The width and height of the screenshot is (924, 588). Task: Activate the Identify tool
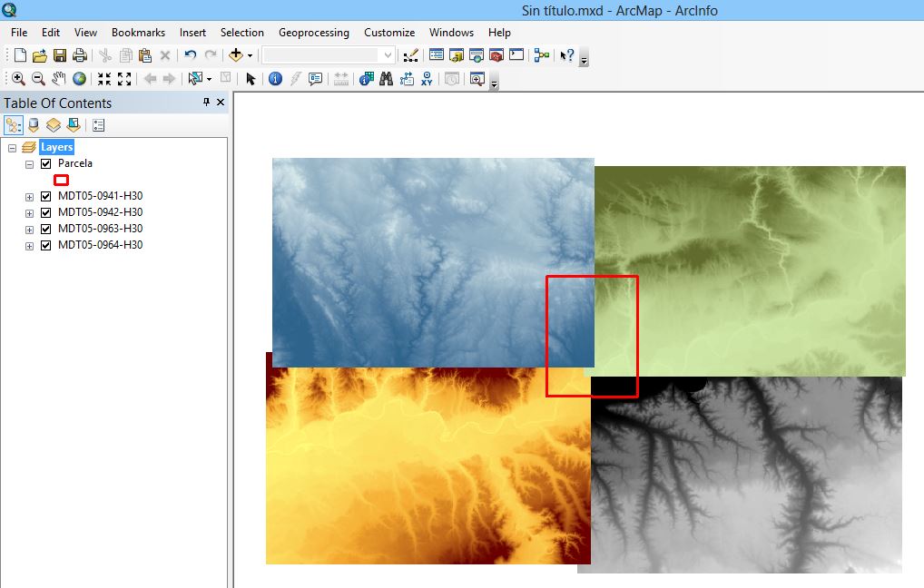tap(275, 79)
